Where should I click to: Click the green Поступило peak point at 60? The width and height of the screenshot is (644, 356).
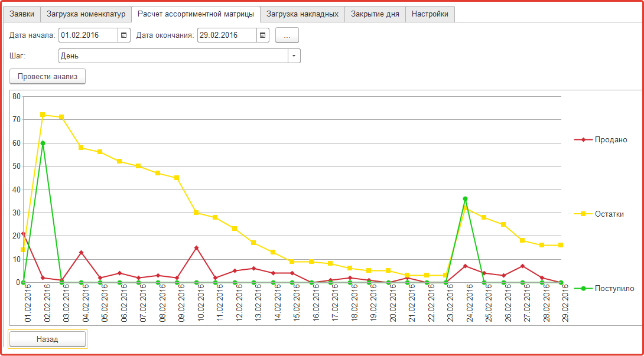(43, 143)
